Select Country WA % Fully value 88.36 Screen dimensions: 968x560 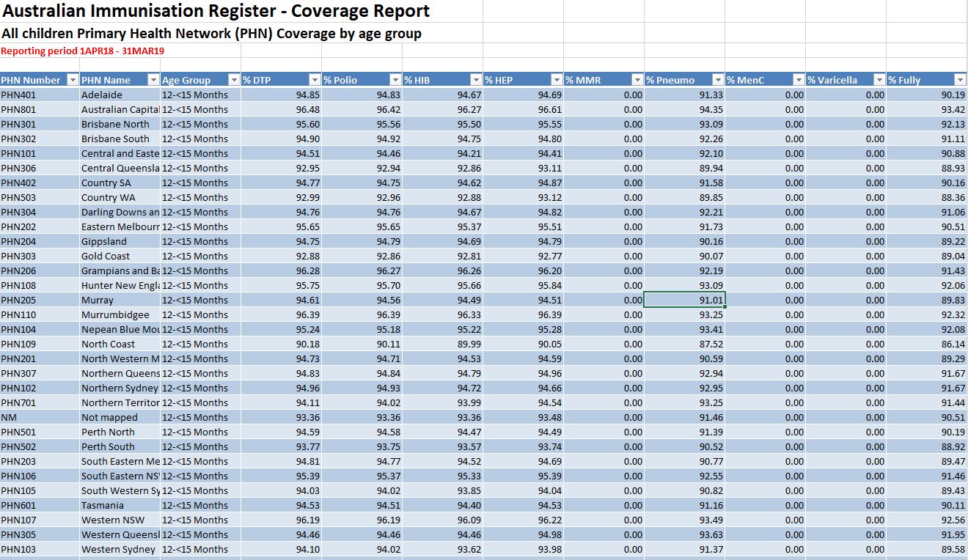coord(926,197)
